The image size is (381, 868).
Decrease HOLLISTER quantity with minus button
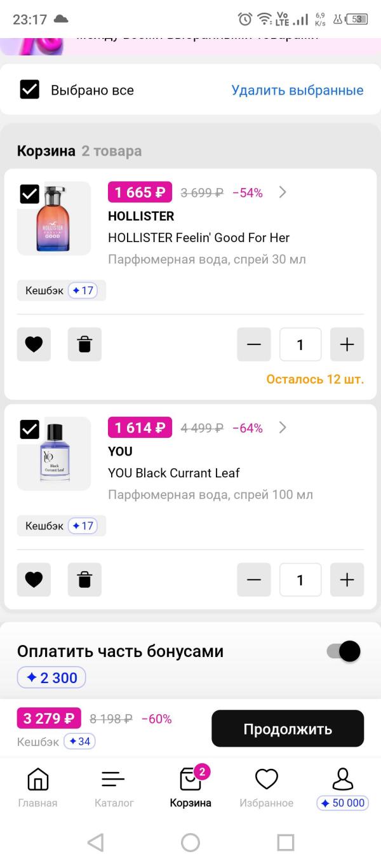pyautogui.click(x=254, y=344)
